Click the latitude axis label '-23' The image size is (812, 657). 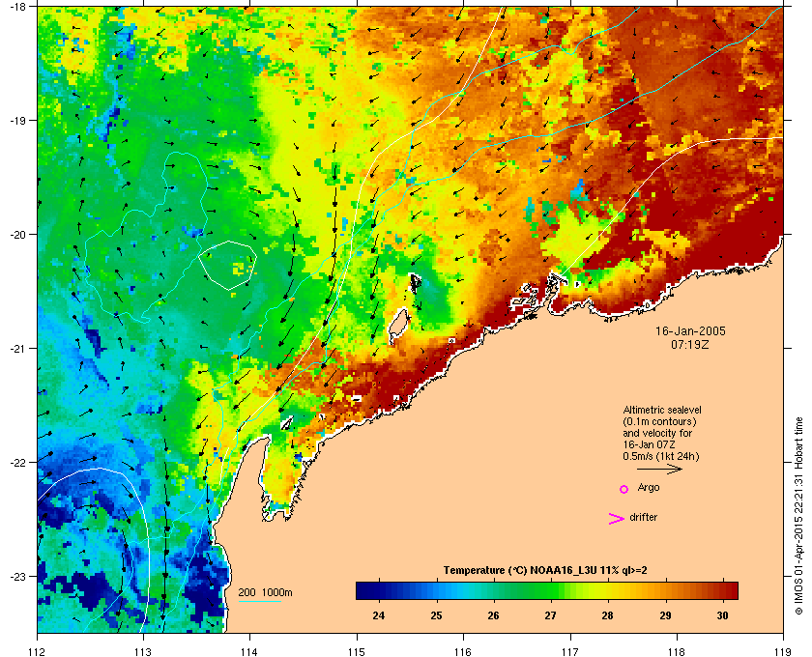click(17, 576)
